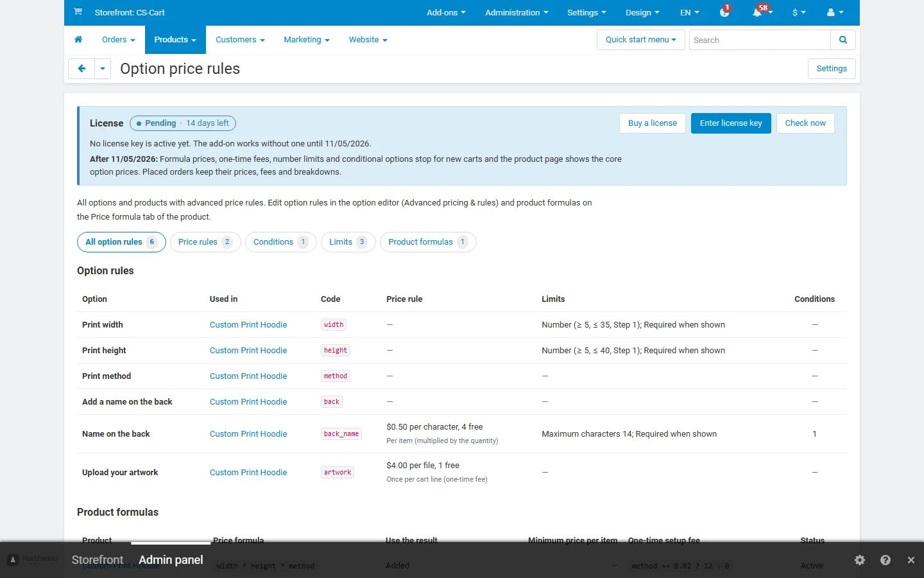Open the Administration dropdown menu
This screenshot has width=924, height=578.
click(x=517, y=13)
